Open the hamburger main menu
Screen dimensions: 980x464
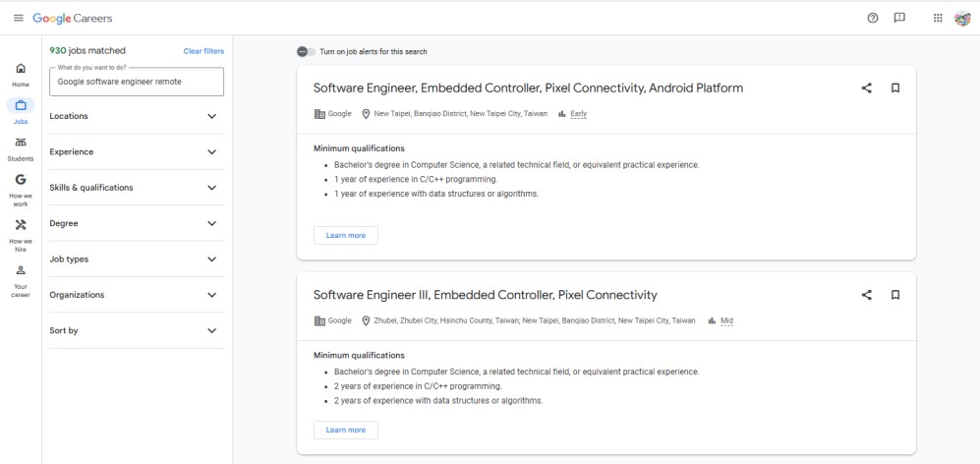pos(19,18)
